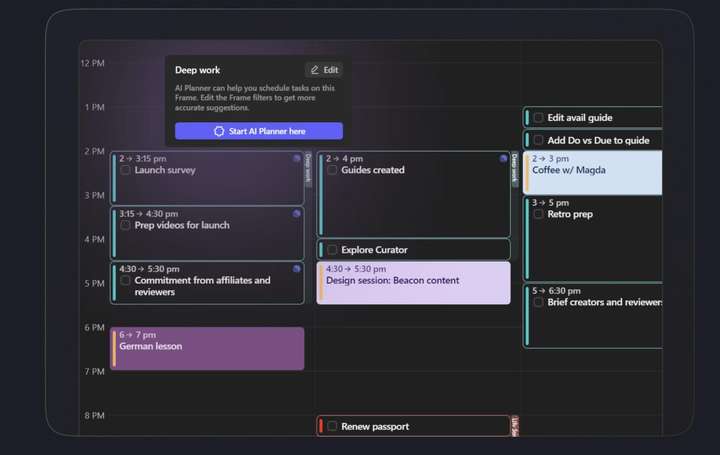Check off Prep videos for launch task

(125, 225)
